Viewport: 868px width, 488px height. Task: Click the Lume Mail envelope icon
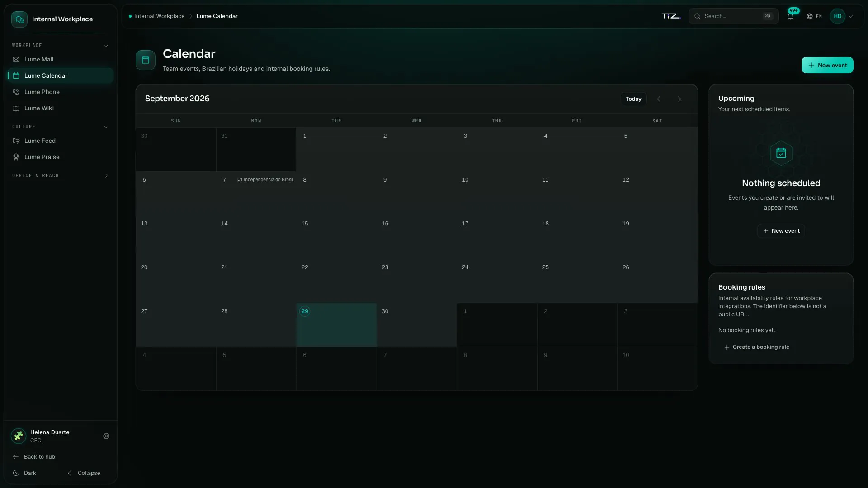(x=16, y=59)
